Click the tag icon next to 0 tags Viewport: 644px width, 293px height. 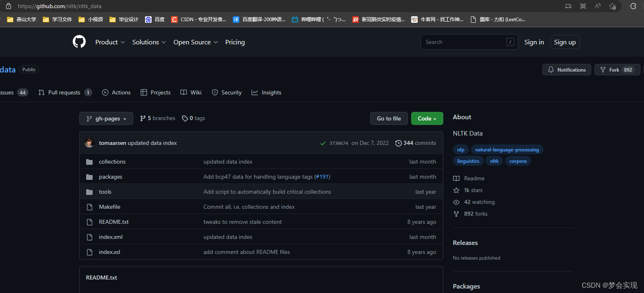(x=185, y=118)
